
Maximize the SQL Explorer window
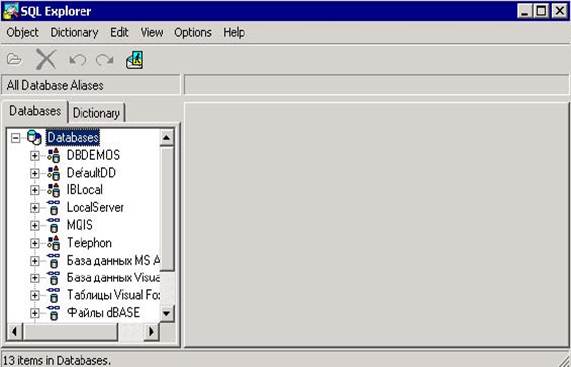click(x=541, y=11)
